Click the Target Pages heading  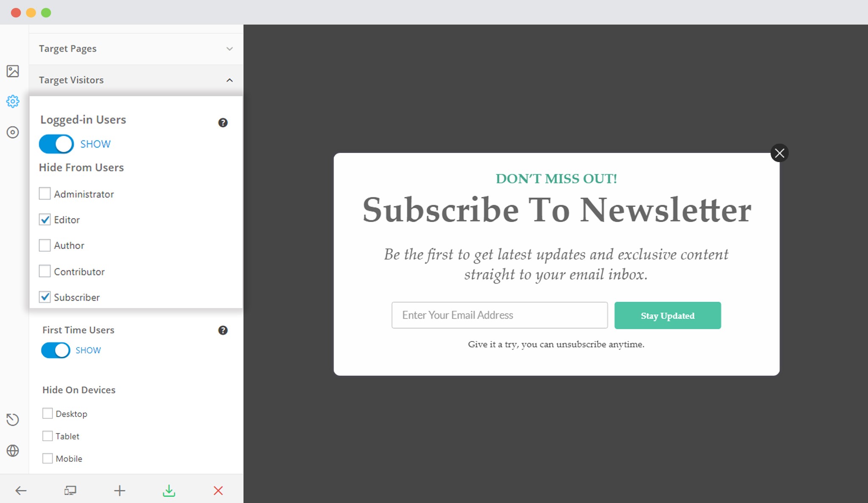[68, 49]
